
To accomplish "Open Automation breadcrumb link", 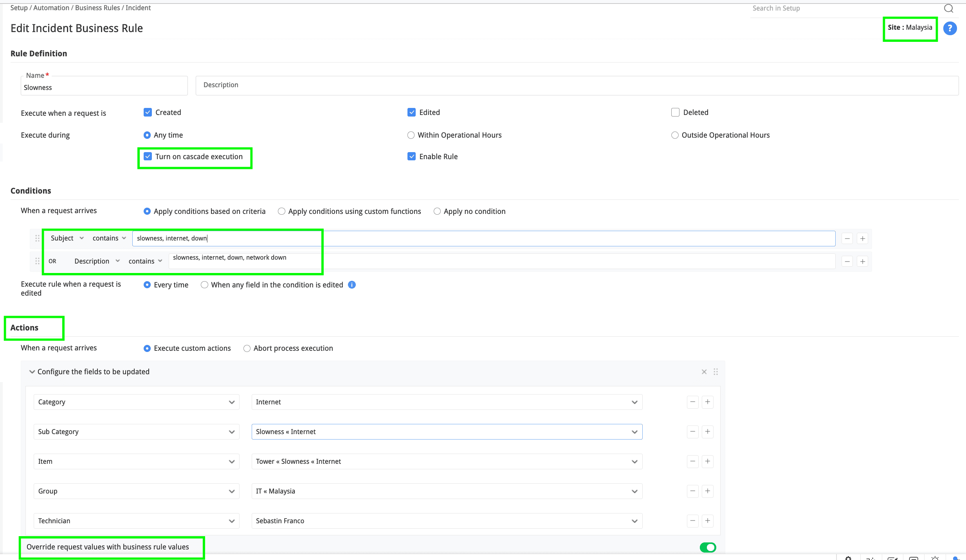I will click(51, 8).
